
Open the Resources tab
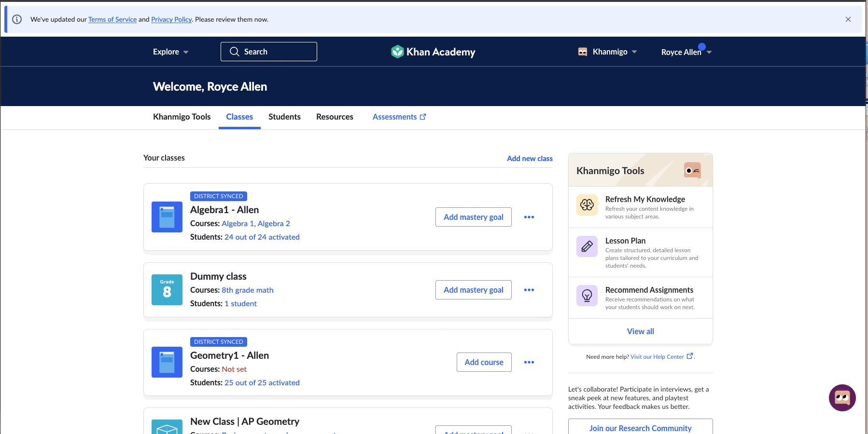tap(335, 117)
